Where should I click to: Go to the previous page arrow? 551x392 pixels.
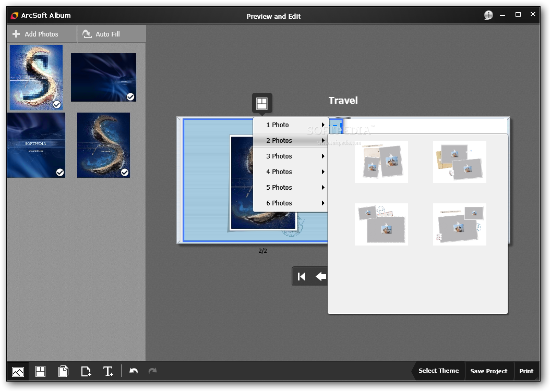(321, 277)
